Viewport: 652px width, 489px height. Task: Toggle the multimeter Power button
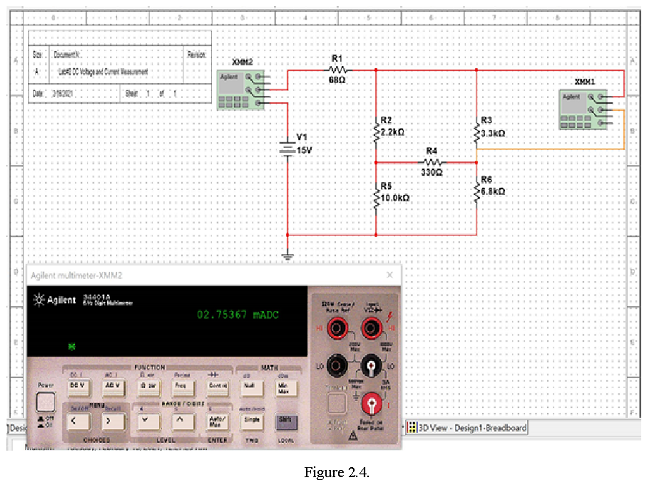click(x=45, y=402)
